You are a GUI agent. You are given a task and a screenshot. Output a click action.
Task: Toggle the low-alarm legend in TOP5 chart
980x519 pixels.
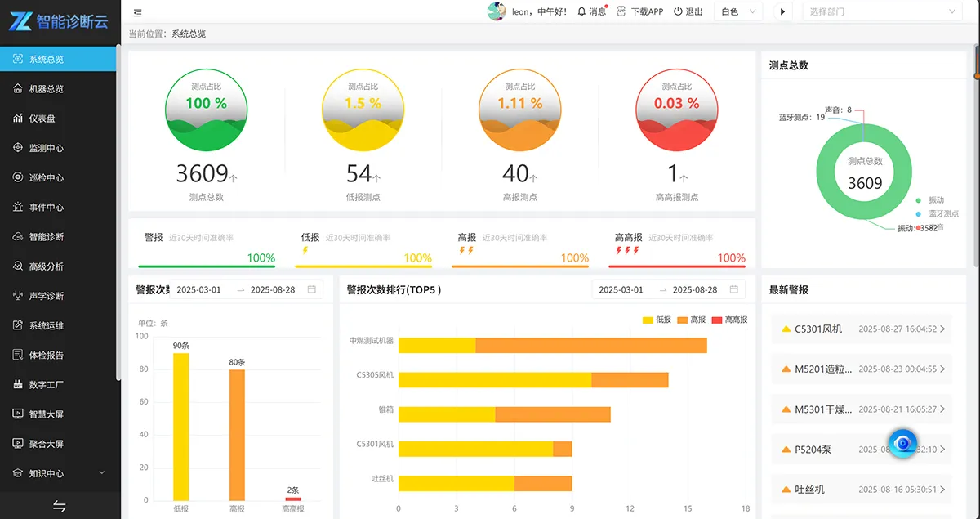tap(657, 320)
